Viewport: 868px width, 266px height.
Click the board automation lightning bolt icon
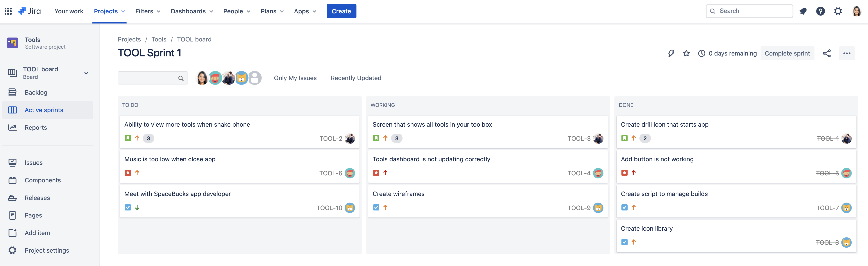pyautogui.click(x=671, y=53)
